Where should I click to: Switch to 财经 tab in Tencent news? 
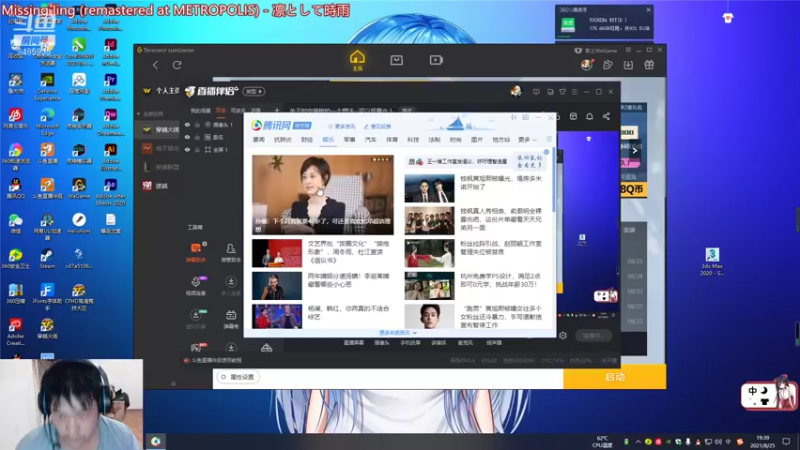(x=307, y=139)
